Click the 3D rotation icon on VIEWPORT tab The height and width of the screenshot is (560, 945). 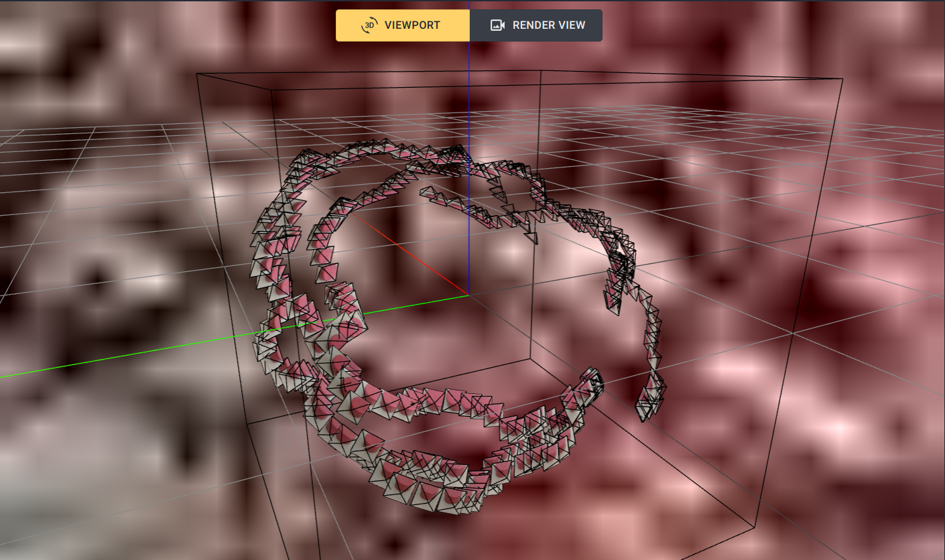coord(369,25)
